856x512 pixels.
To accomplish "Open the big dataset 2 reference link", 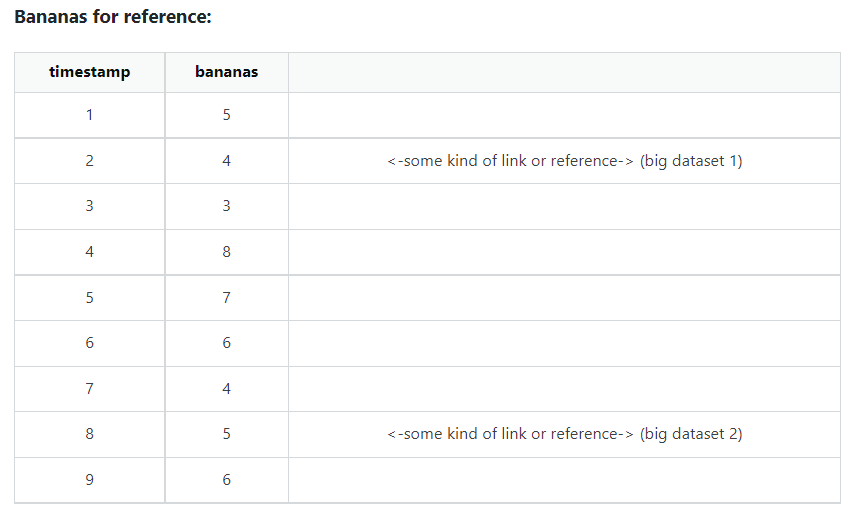I will coord(564,434).
